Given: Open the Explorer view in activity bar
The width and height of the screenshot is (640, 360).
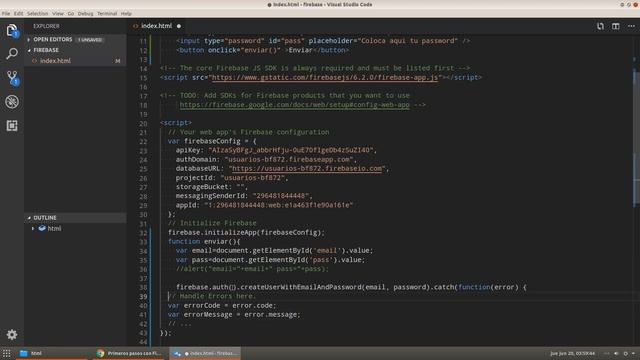Looking at the screenshot, I should tap(12, 30).
